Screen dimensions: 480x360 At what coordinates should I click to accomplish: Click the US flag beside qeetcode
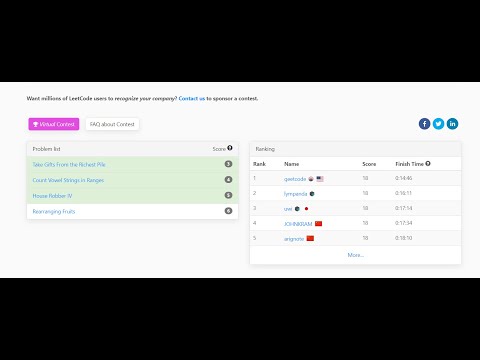[x=320, y=179]
